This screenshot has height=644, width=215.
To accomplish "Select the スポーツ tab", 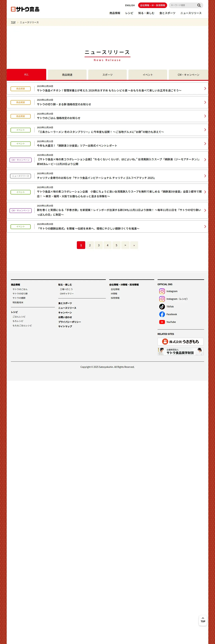I will 107,75.
